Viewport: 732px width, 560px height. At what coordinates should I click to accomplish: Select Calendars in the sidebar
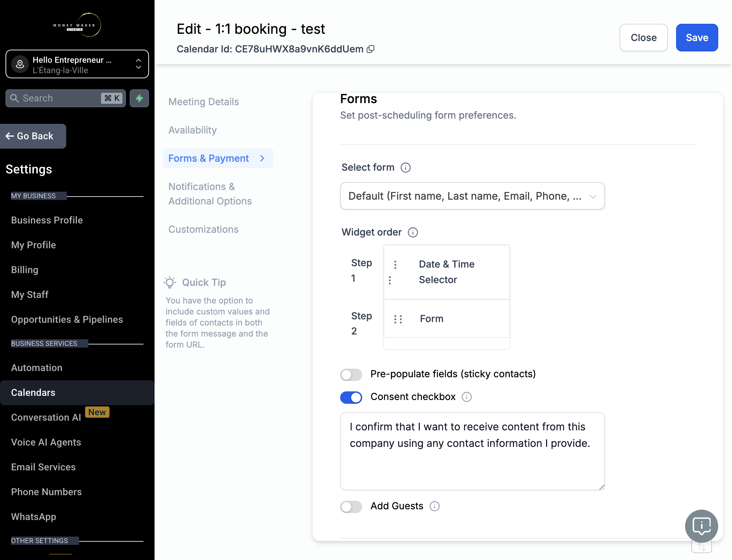pos(77,392)
